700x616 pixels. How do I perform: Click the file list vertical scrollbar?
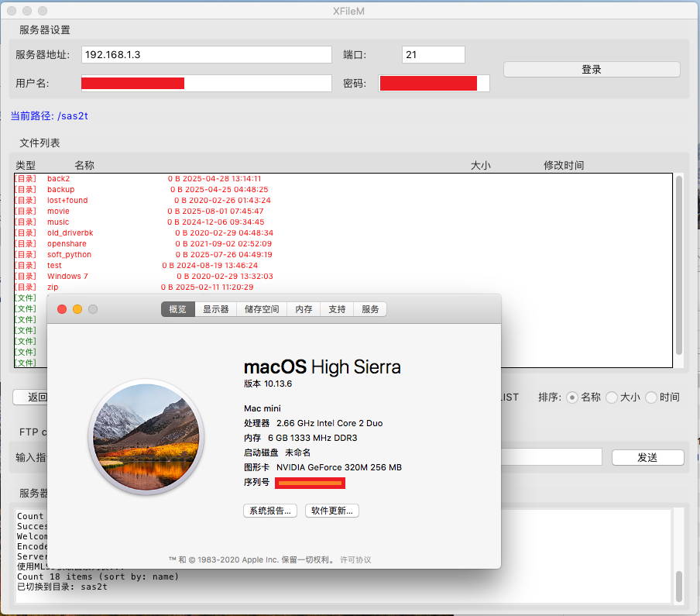point(679,263)
